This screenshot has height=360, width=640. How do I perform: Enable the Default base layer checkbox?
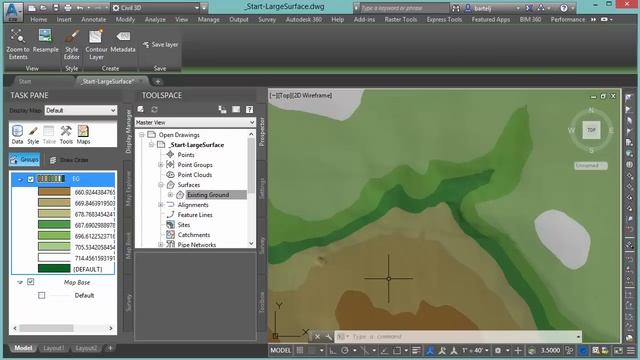42,295
